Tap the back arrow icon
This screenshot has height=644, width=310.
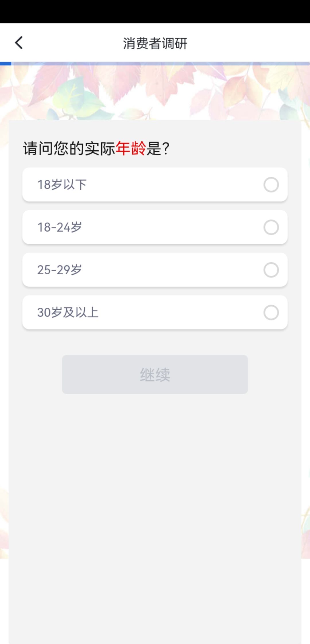(19, 43)
